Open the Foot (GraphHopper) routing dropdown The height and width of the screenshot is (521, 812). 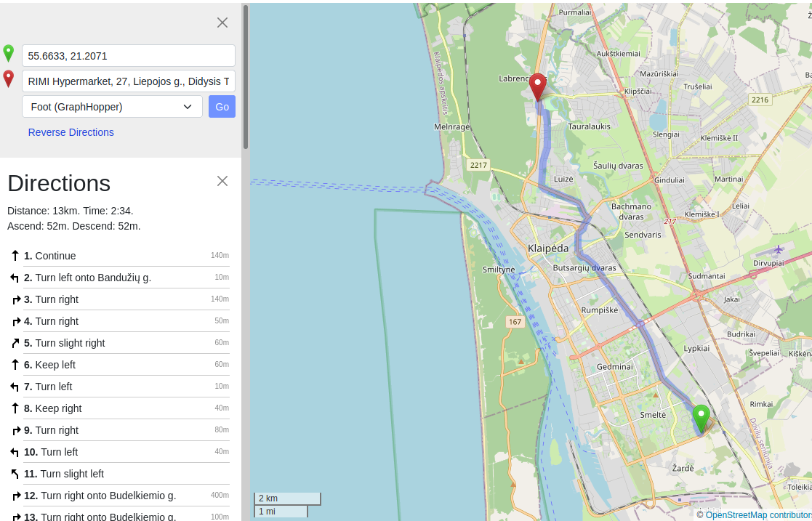tap(112, 107)
